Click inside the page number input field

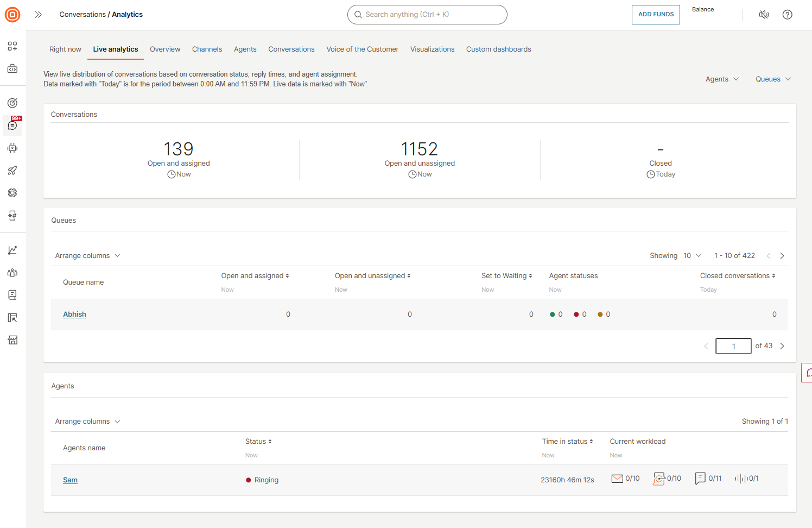click(x=733, y=346)
